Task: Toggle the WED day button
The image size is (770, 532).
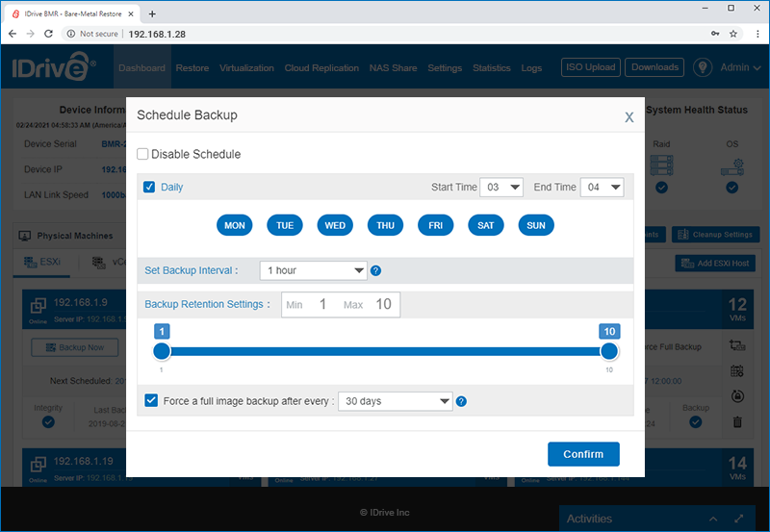Action: (x=335, y=225)
